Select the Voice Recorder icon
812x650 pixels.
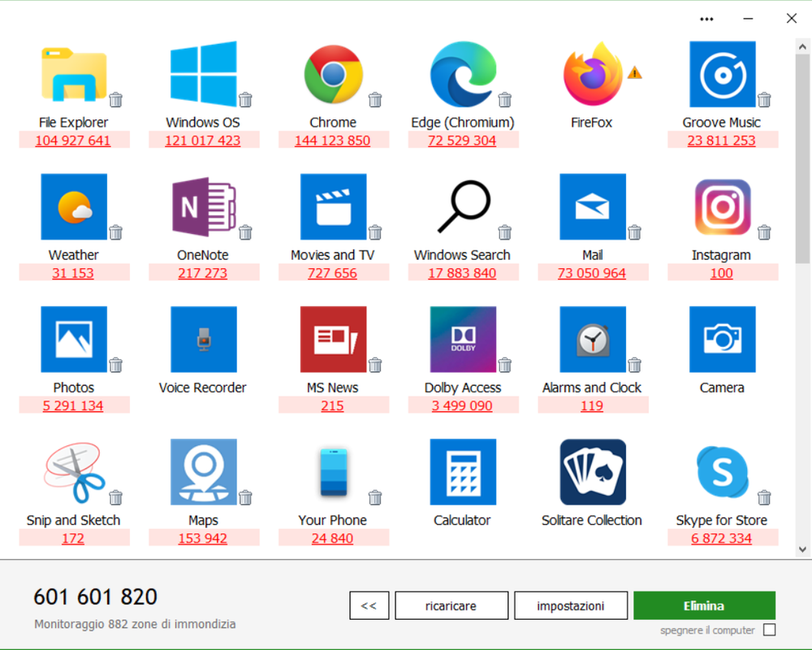tap(204, 340)
